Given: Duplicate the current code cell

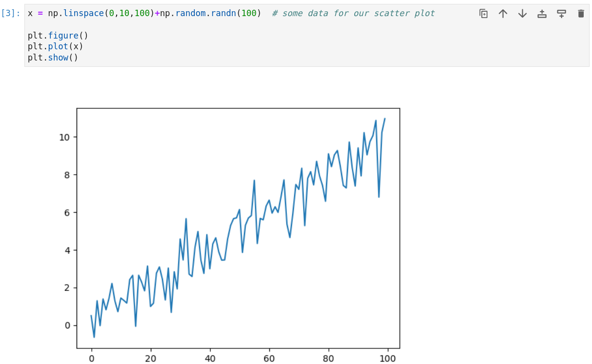Looking at the screenshot, I should (x=483, y=14).
